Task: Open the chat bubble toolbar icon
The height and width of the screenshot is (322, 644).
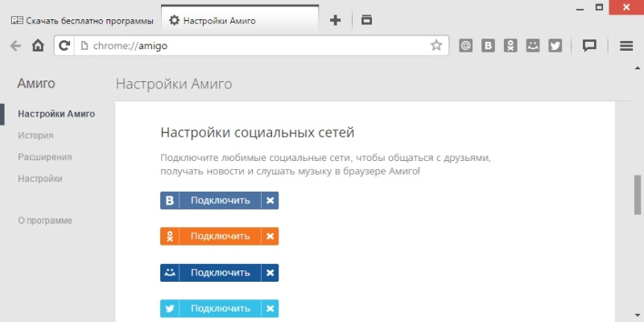Action: pos(589,46)
